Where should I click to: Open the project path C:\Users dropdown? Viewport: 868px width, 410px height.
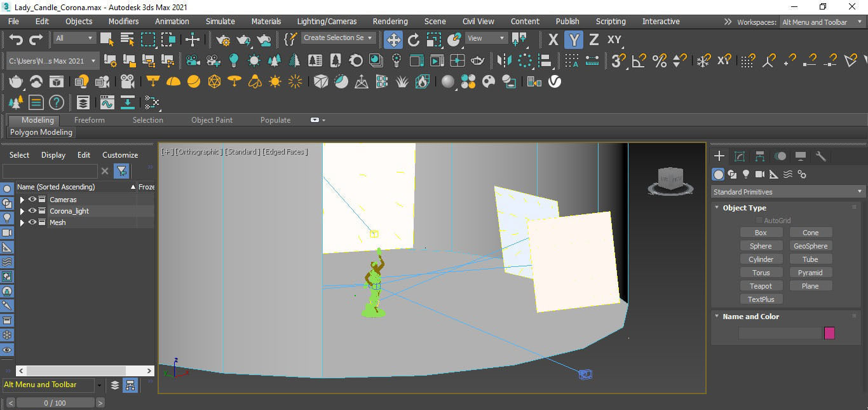pyautogui.click(x=53, y=61)
